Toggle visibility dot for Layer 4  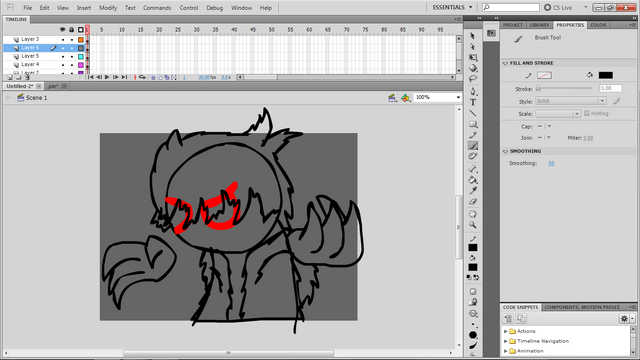click(x=63, y=65)
